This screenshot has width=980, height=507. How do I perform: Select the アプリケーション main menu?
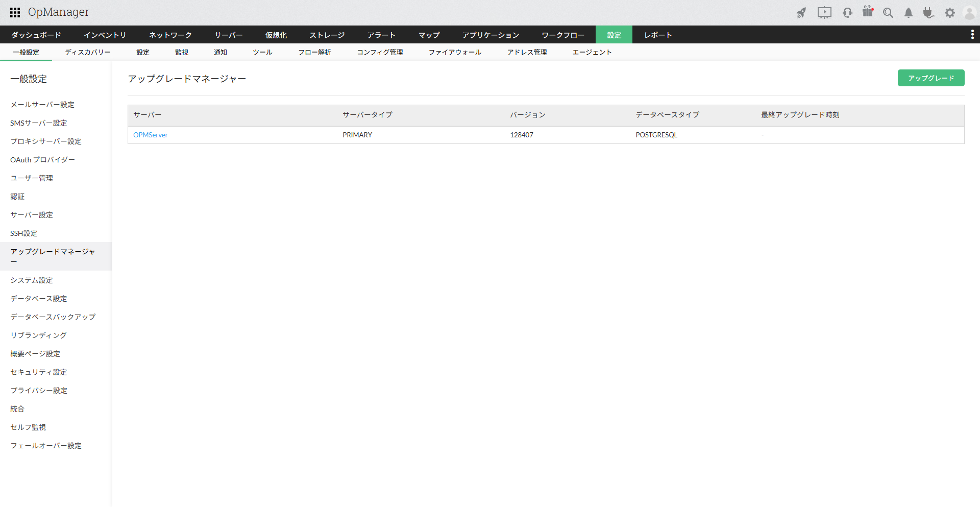coord(491,35)
